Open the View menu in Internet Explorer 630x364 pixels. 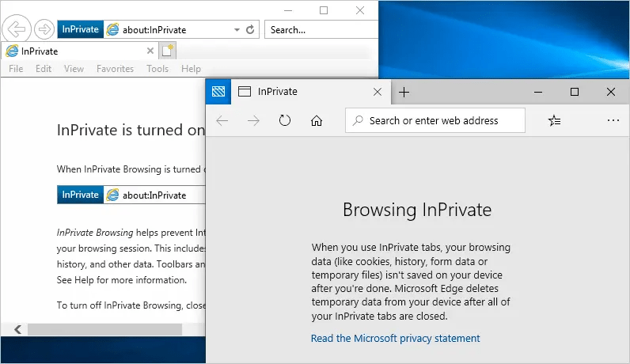[74, 69]
